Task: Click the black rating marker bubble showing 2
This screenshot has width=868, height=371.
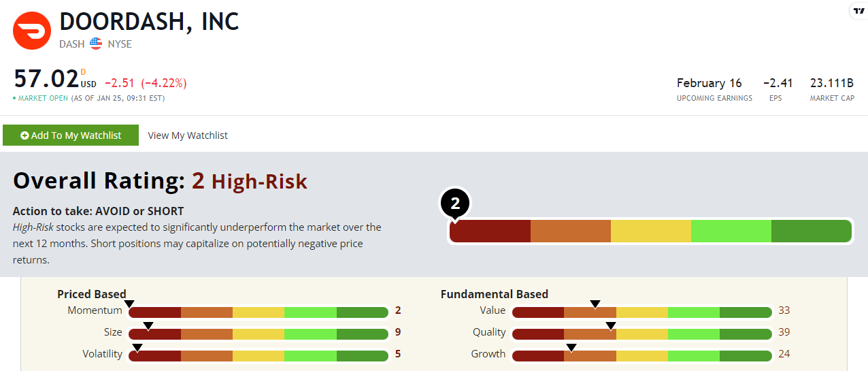Action: (455, 202)
